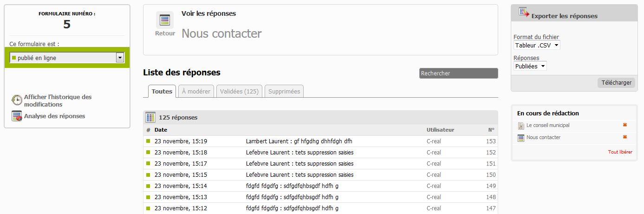Switch to the 'Validées (125)' tab
The height and width of the screenshot is (214, 644).
pyautogui.click(x=239, y=91)
